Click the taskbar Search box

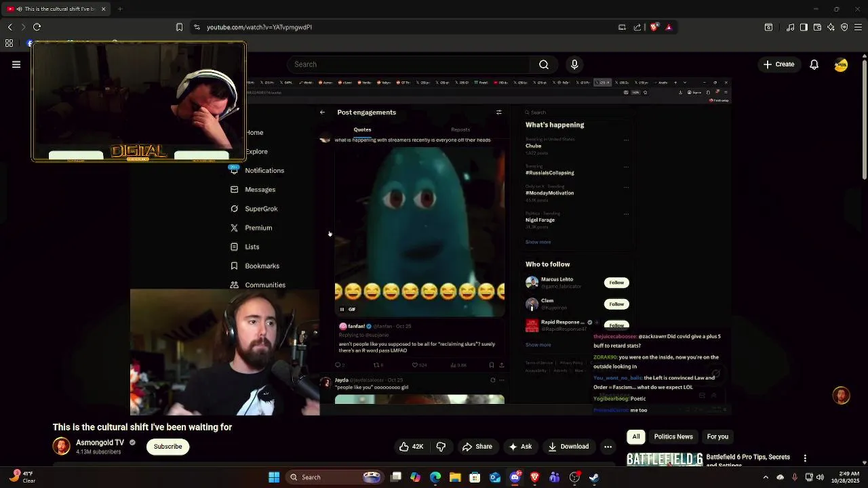335,477
